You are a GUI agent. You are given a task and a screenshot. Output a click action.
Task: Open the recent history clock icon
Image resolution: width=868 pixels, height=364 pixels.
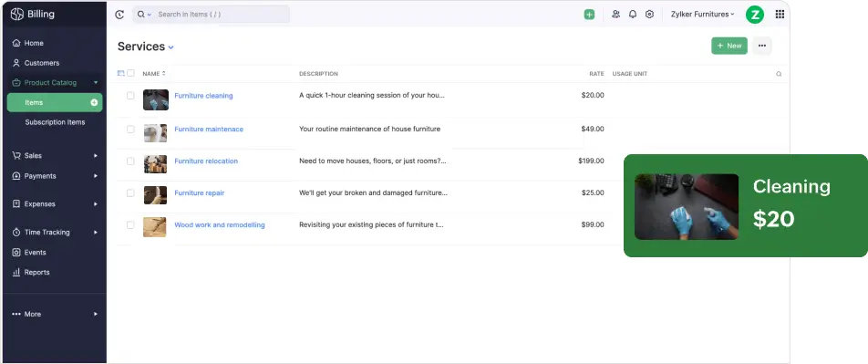[x=119, y=15]
